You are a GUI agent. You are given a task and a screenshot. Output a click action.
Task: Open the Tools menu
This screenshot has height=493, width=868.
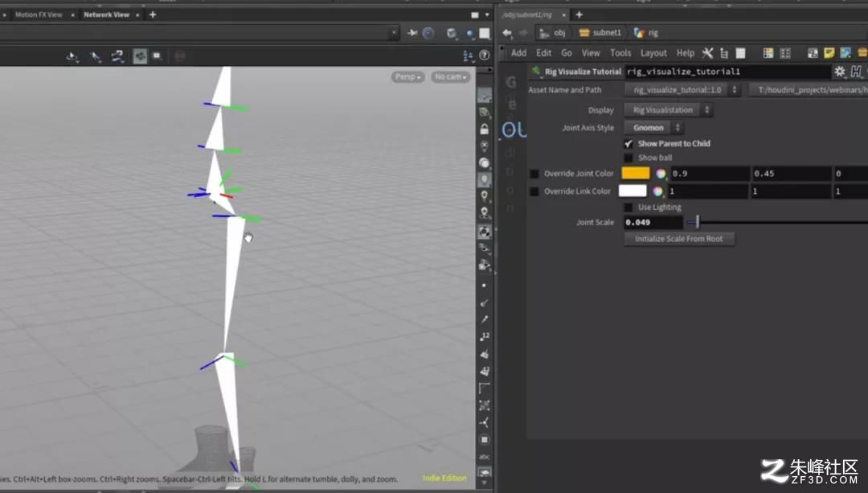(x=620, y=53)
